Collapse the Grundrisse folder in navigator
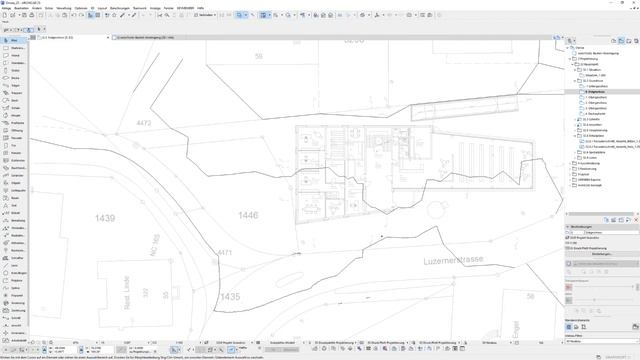 (x=575, y=81)
